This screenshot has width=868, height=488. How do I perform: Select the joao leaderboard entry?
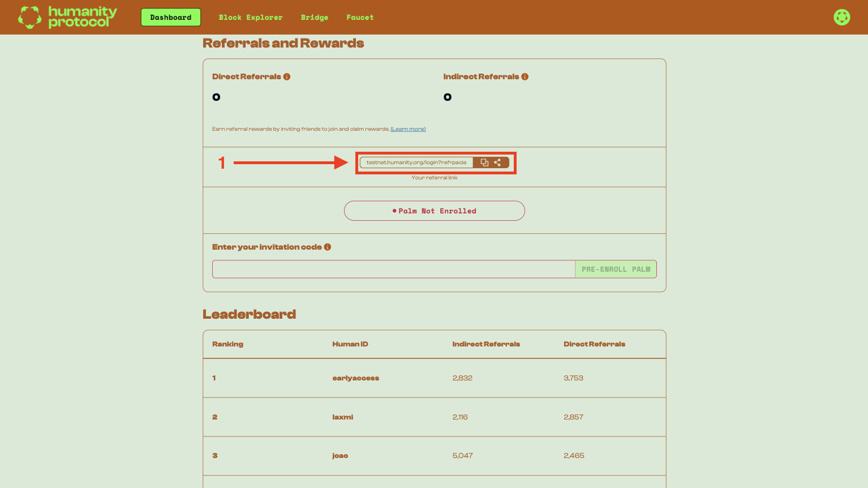click(x=340, y=456)
